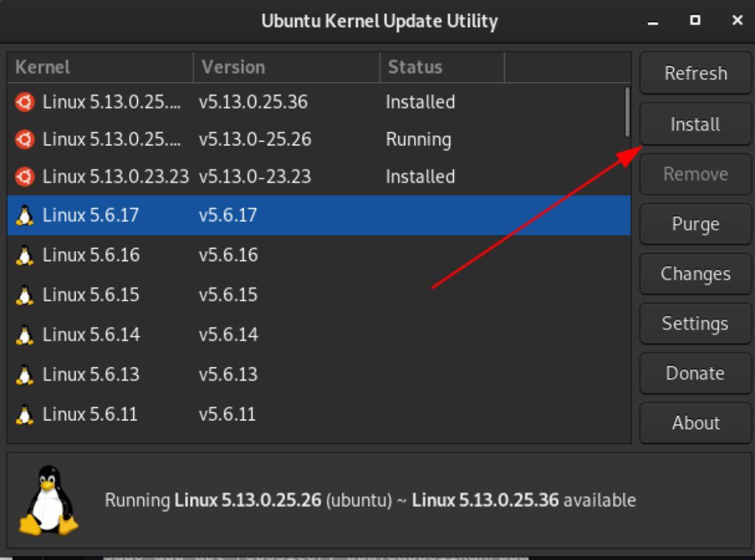The image size is (755, 560).
Task: Click the Tux icon next to Linux 5.6.16
Action: pyautogui.click(x=25, y=255)
